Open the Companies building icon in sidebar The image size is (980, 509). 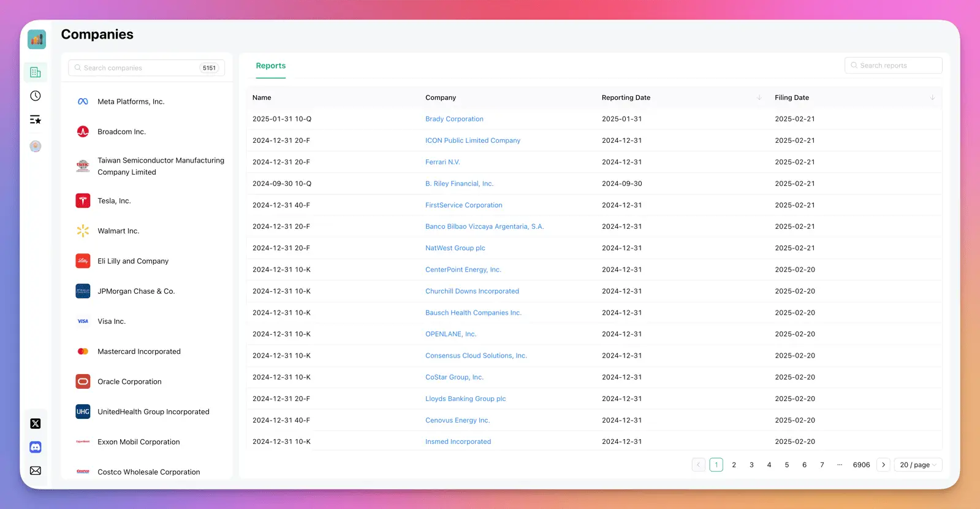coord(36,72)
